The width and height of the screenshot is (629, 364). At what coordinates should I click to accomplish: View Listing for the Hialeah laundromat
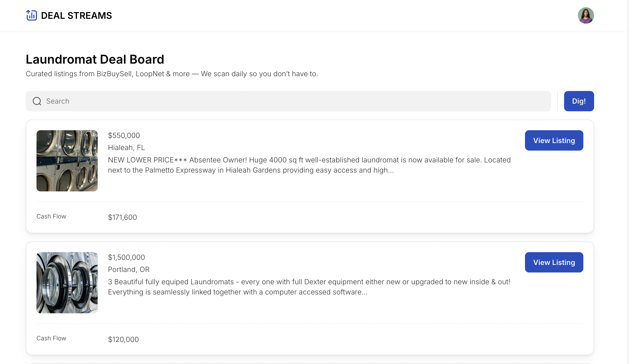[x=554, y=140]
